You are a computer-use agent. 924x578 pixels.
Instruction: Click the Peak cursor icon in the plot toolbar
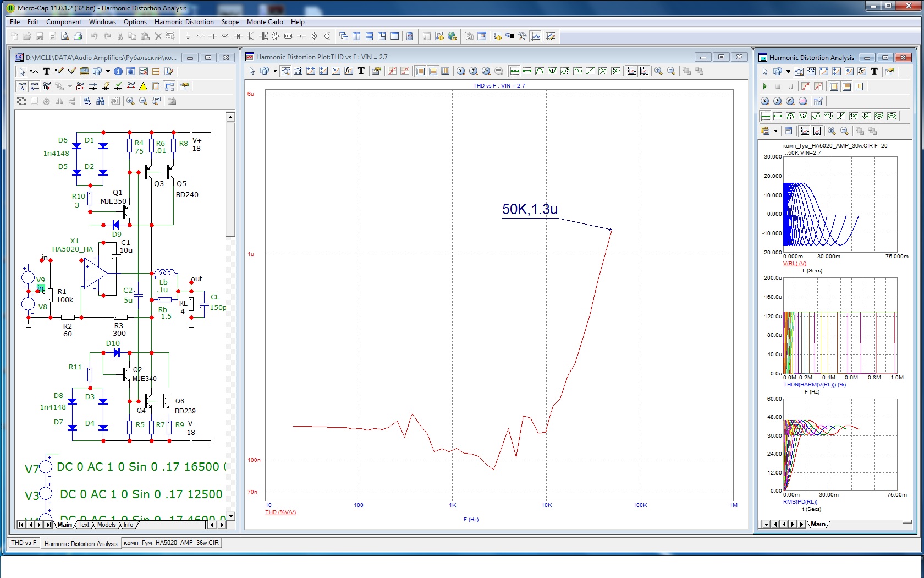(540, 71)
